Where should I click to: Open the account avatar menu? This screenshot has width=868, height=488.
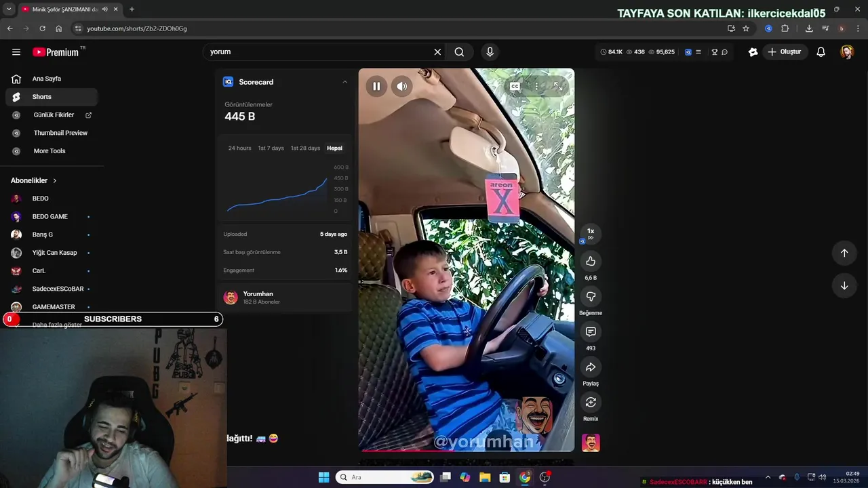point(847,52)
